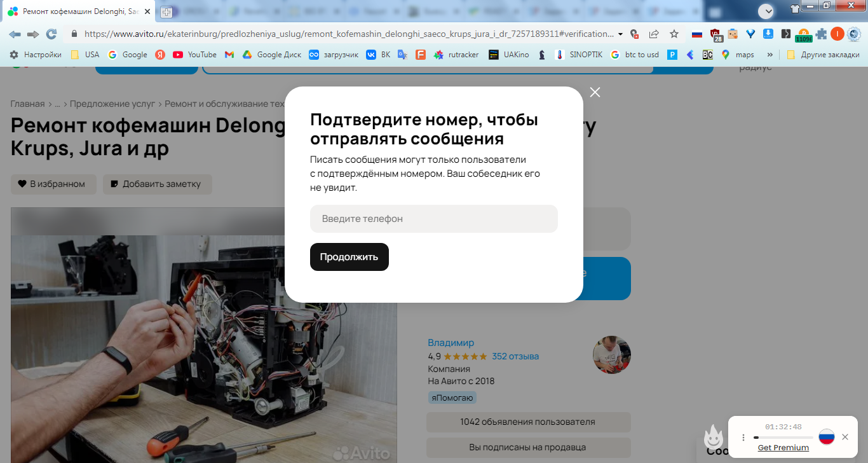This screenshot has width=868, height=463.
Task: Click the 'Введите телефон' phone input field
Action: point(434,219)
